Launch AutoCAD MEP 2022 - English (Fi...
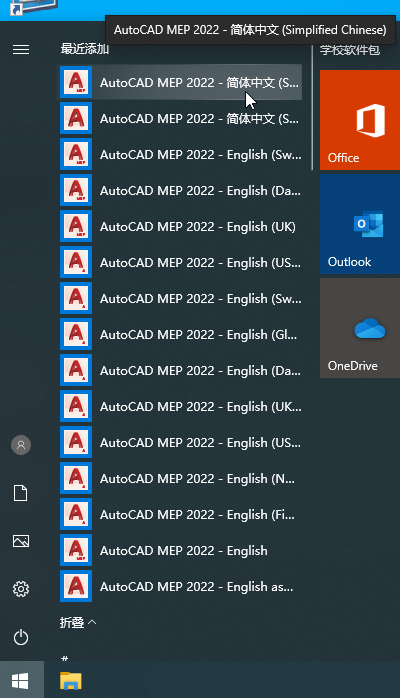Image resolution: width=400 pixels, height=698 pixels. (181, 515)
